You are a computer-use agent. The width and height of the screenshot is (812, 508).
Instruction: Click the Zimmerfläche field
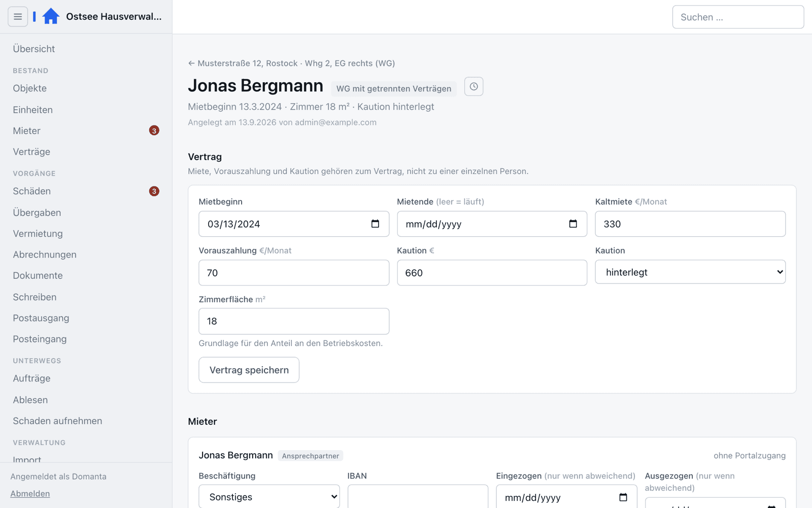tap(294, 321)
